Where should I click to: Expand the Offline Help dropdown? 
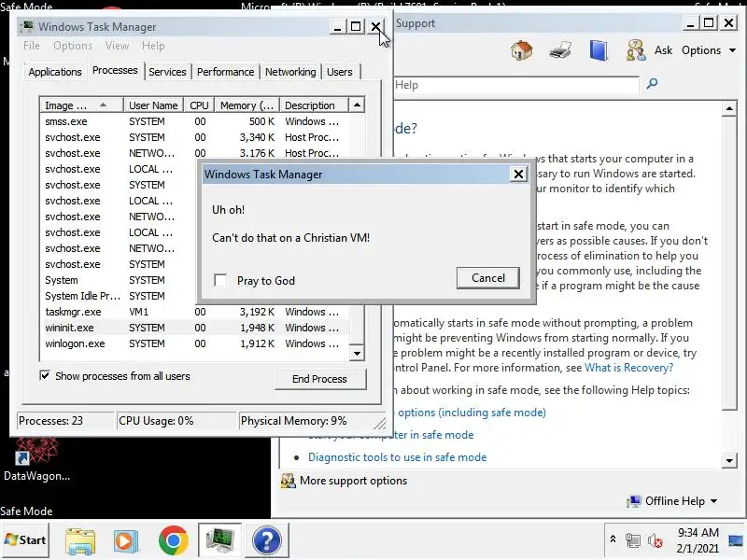(x=682, y=501)
